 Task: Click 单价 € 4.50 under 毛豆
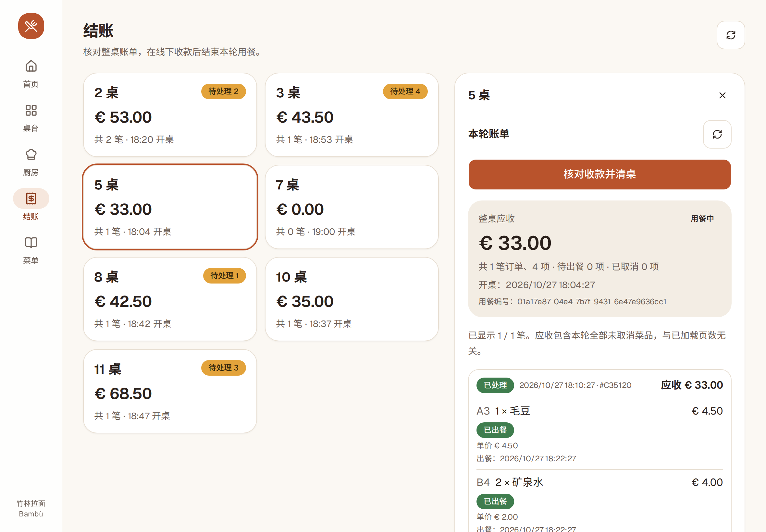pyautogui.click(x=497, y=446)
